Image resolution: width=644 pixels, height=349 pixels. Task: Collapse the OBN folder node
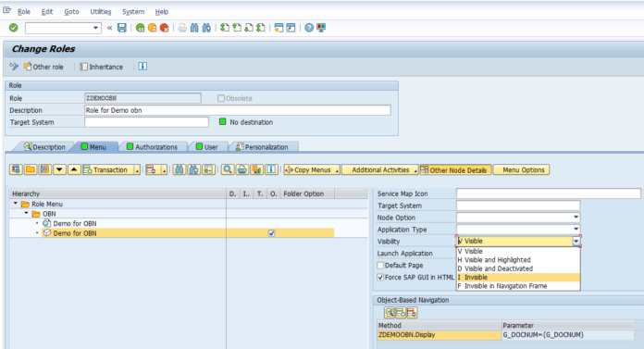tap(26, 213)
